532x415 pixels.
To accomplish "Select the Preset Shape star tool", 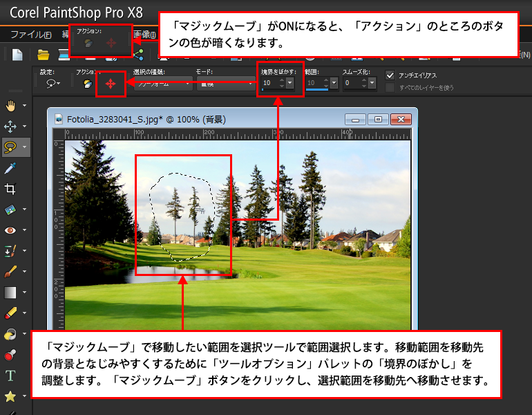I will (x=10, y=396).
